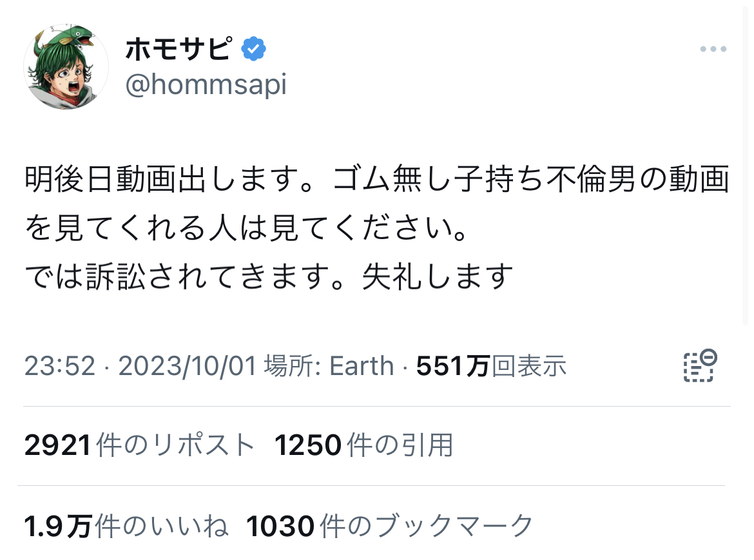View the 2921件のリポスト list

140,445
